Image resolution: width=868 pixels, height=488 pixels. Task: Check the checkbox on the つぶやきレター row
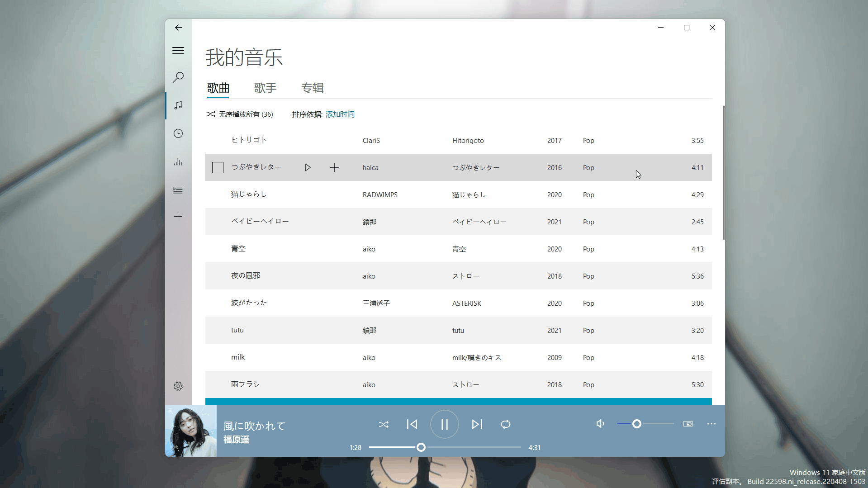(x=218, y=167)
